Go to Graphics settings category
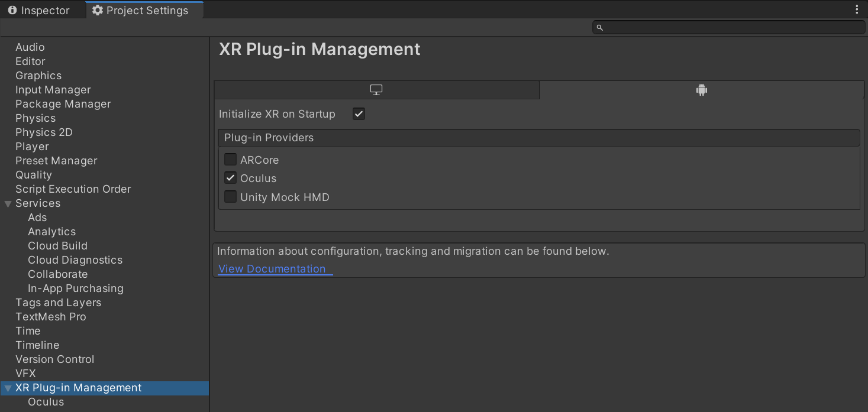Viewport: 868px width, 412px height. point(38,76)
